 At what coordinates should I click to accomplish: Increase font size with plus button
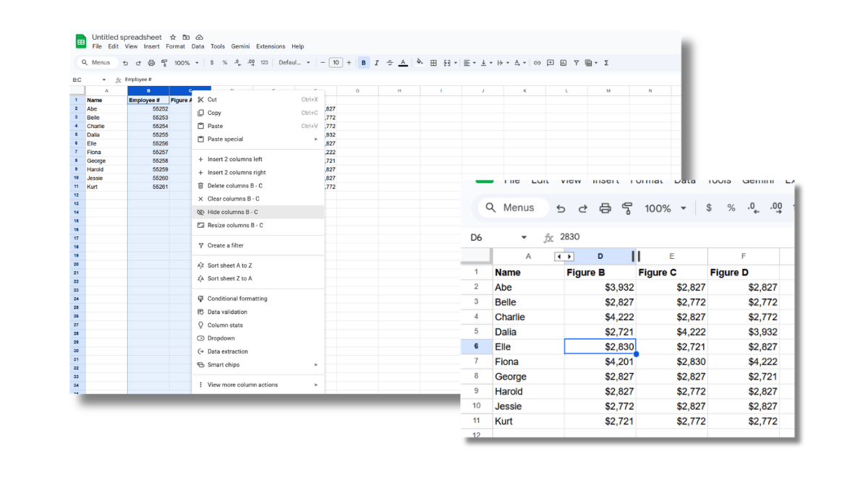point(349,63)
